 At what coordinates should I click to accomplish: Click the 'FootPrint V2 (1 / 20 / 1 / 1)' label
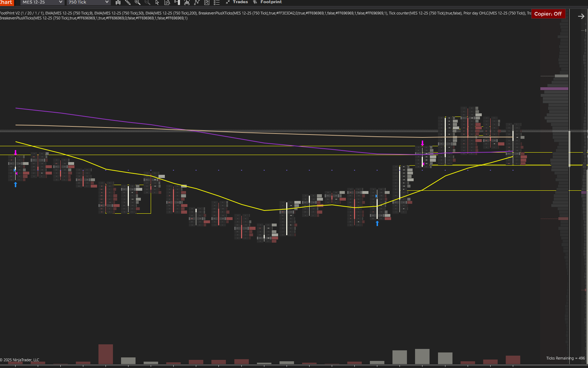pos(22,13)
